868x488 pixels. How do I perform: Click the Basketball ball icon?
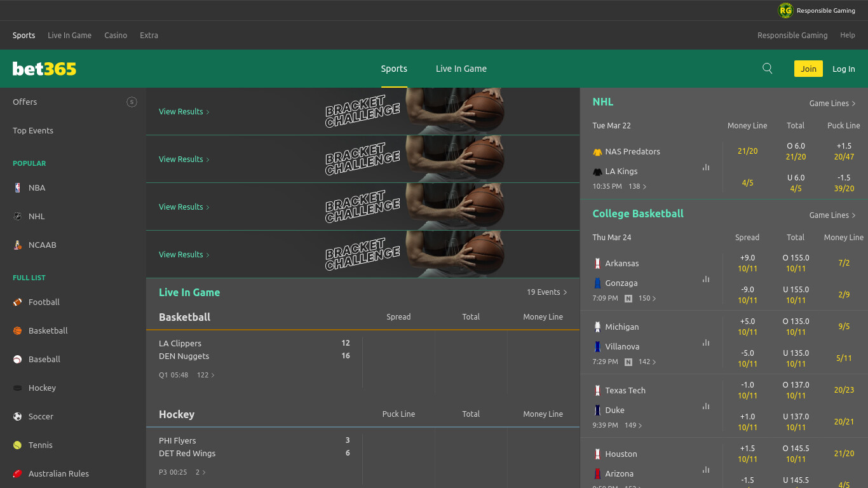pyautogui.click(x=17, y=330)
